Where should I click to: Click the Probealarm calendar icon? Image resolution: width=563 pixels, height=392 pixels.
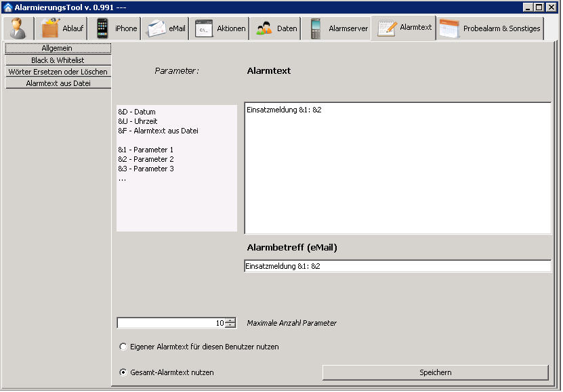point(449,28)
